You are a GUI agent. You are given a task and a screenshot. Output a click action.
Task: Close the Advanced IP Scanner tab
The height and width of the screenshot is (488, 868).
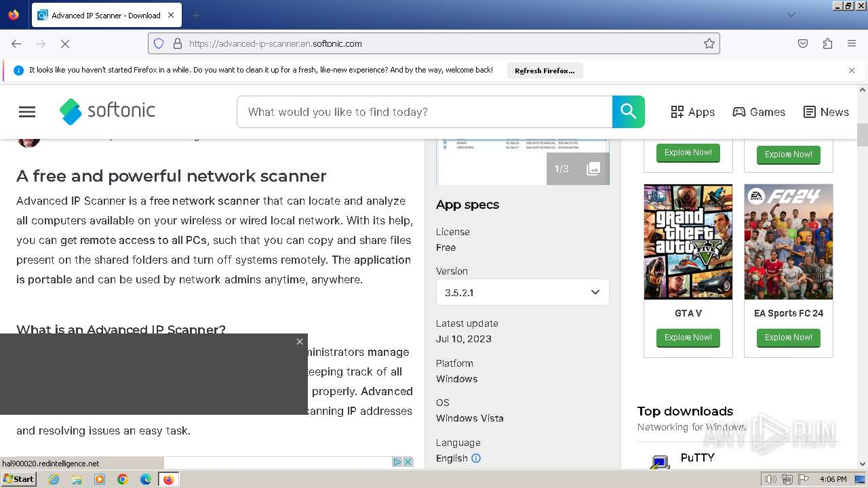(171, 15)
